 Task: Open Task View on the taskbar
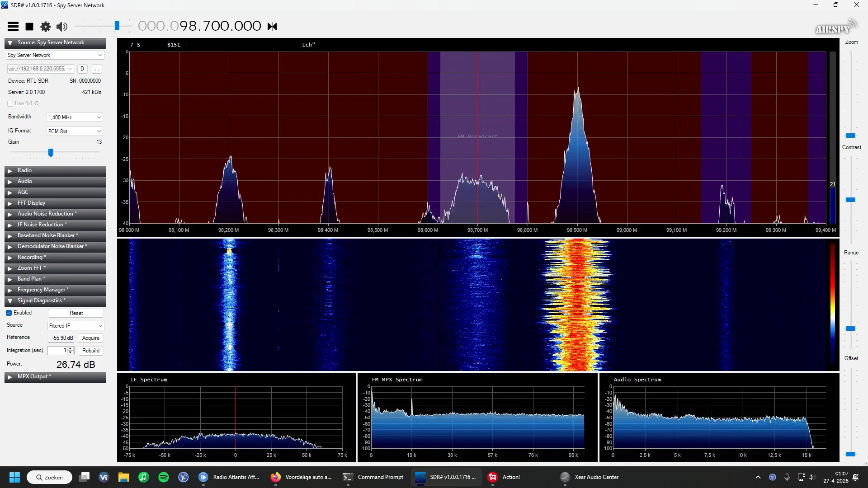84,477
